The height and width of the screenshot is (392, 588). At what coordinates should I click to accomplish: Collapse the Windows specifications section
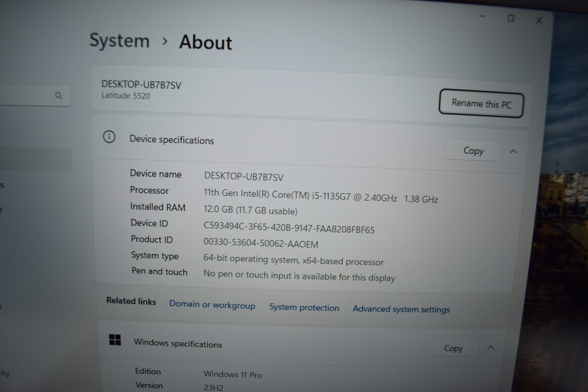click(x=491, y=347)
